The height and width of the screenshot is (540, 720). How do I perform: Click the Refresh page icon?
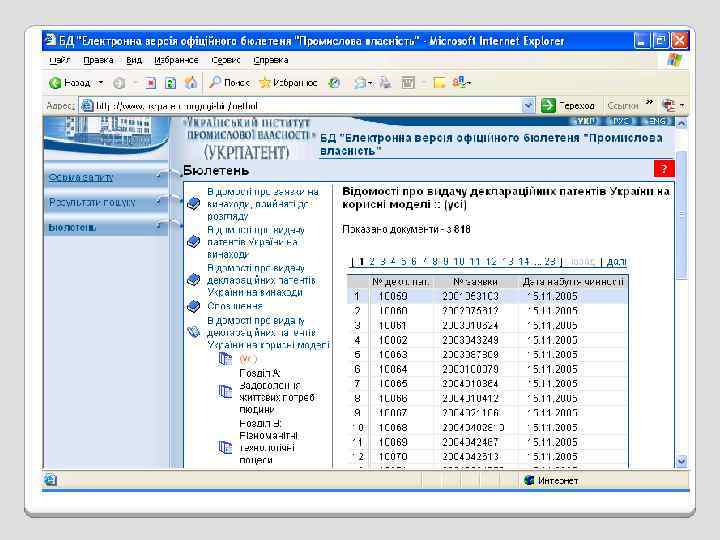pyautogui.click(x=170, y=83)
